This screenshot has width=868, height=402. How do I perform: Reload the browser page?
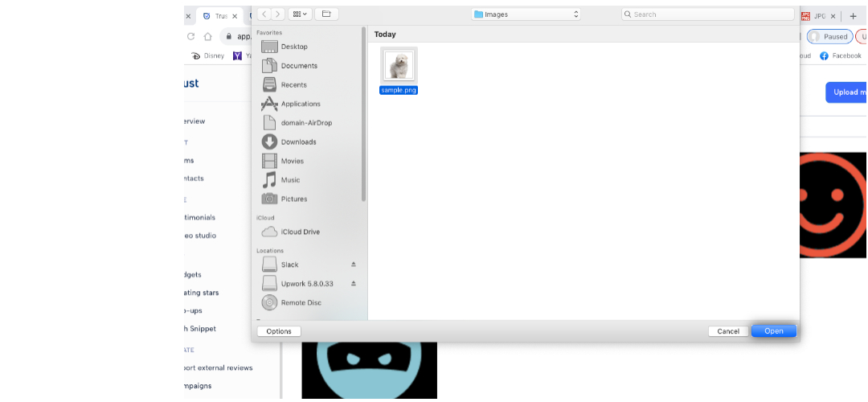(191, 36)
